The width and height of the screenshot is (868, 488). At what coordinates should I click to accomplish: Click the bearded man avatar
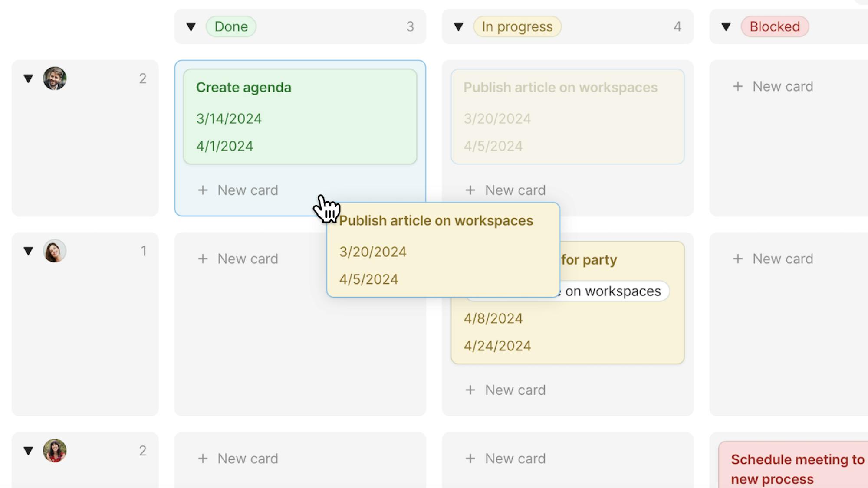click(55, 79)
